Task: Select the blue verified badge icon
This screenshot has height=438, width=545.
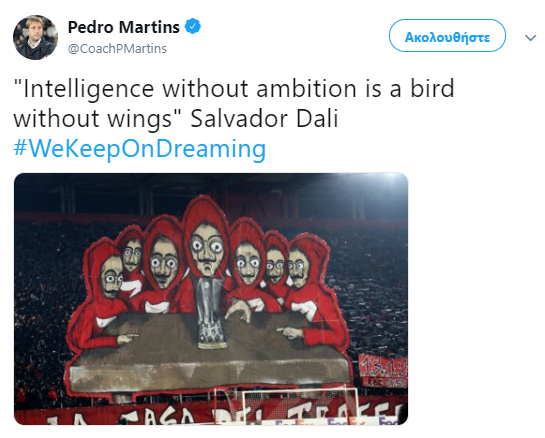Action: pyautogui.click(x=193, y=26)
